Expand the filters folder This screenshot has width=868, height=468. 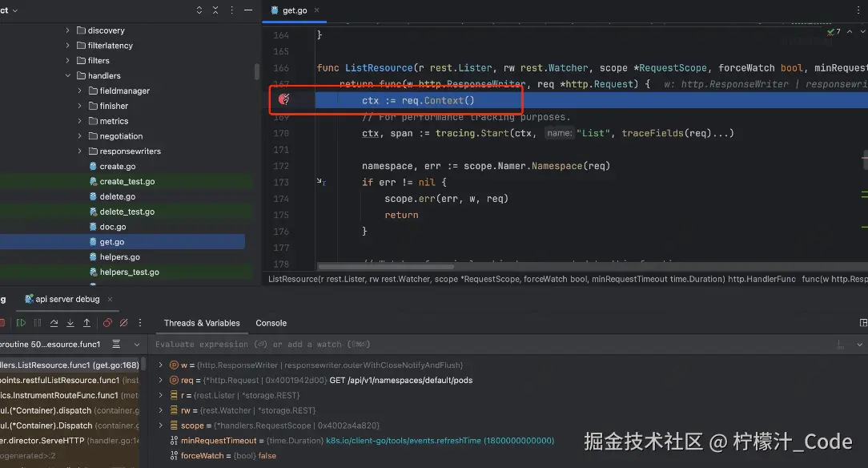(x=67, y=60)
